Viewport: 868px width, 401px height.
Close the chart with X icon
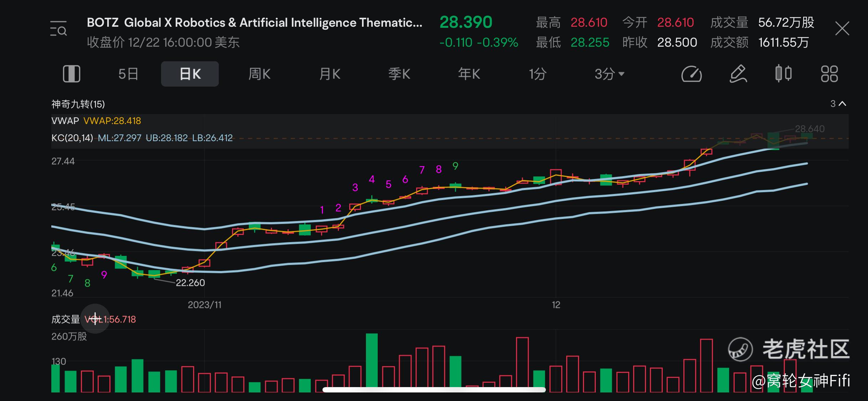[842, 29]
